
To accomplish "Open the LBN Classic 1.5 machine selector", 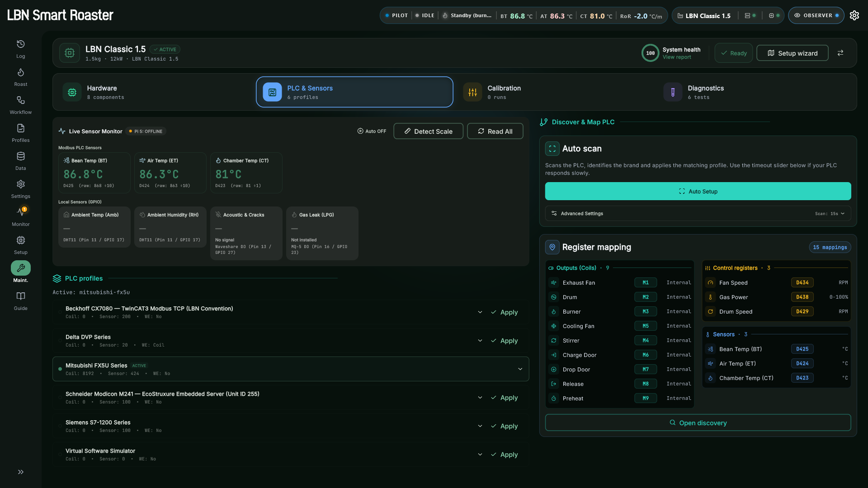I will [704, 15].
